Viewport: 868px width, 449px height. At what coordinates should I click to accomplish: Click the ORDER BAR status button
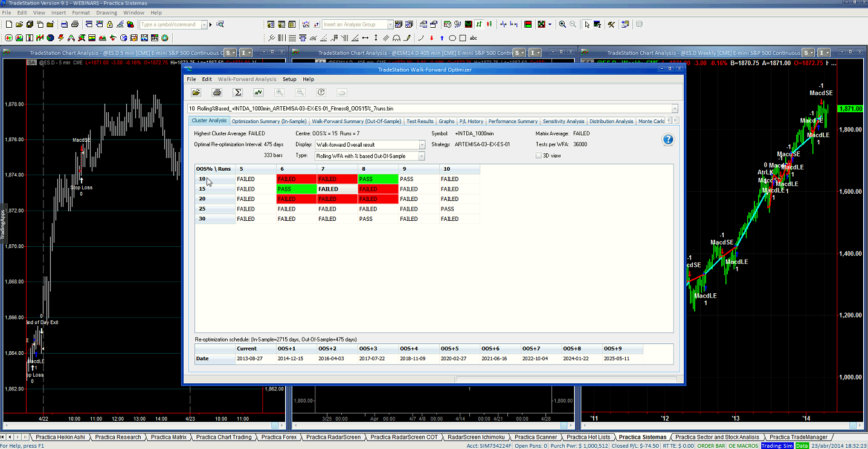pyautogui.click(x=710, y=446)
